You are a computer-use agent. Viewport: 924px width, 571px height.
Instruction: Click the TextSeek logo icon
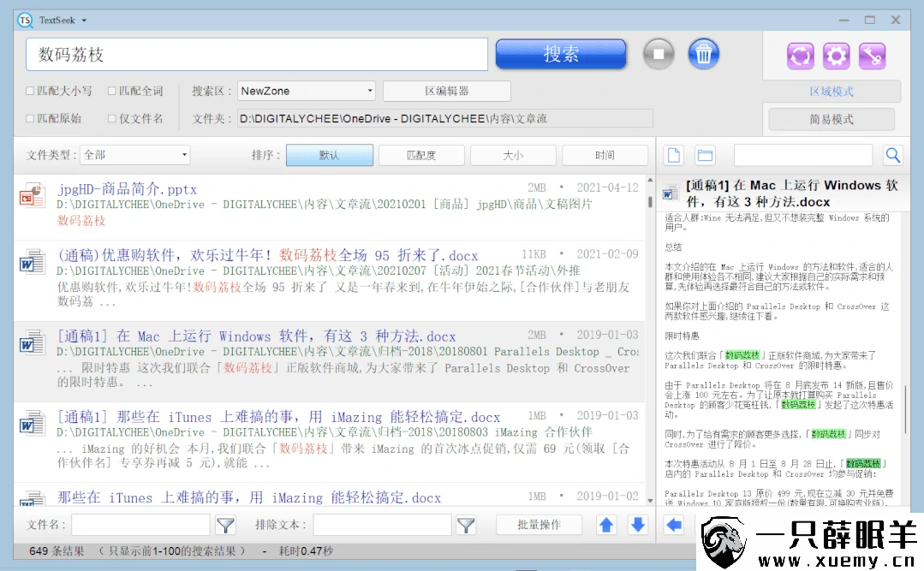point(25,20)
